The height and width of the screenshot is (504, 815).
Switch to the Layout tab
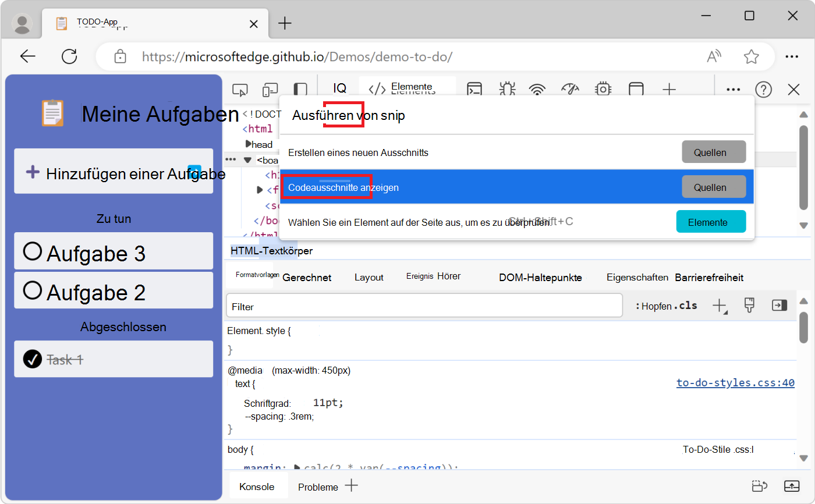(x=368, y=278)
